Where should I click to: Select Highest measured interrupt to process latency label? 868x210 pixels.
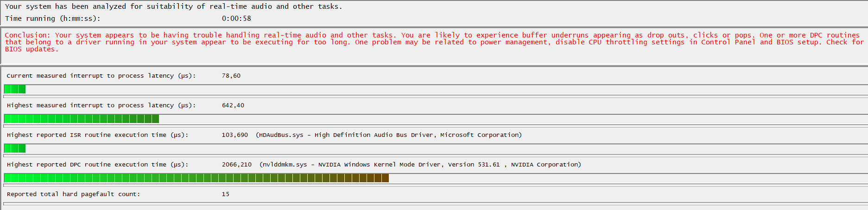101,105
